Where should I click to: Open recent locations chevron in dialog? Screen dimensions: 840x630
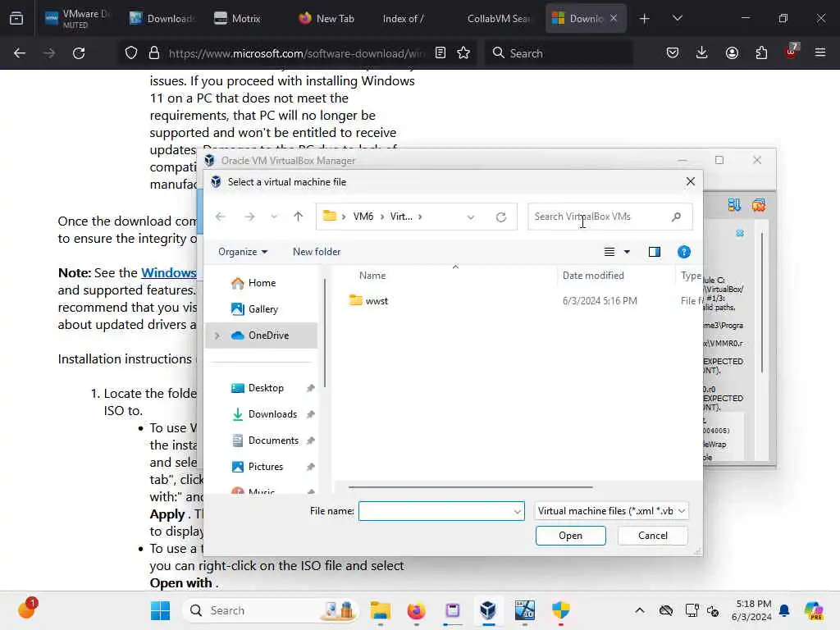point(274,217)
